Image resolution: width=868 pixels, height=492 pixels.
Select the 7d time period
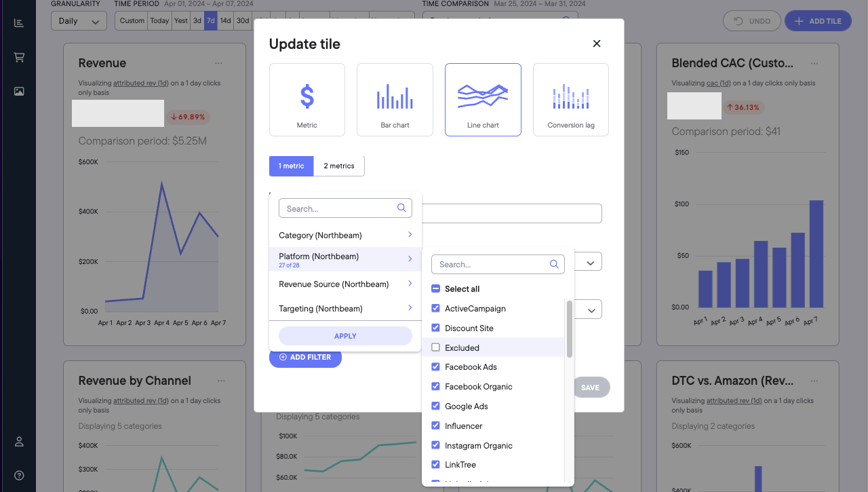211,20
